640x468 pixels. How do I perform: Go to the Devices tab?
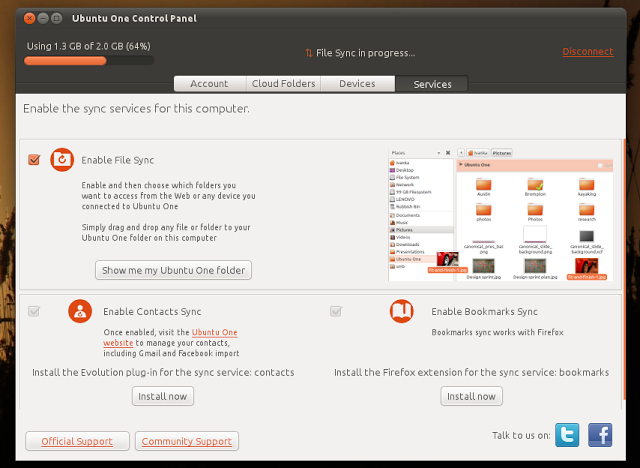click(358, 84)
